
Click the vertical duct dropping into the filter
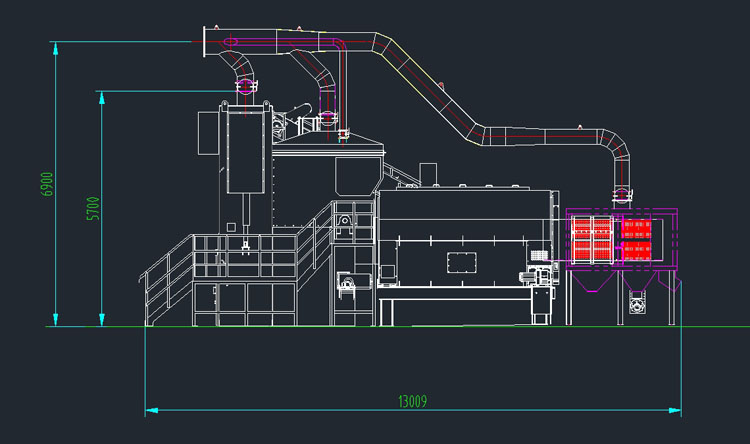(x=623, y=185)
